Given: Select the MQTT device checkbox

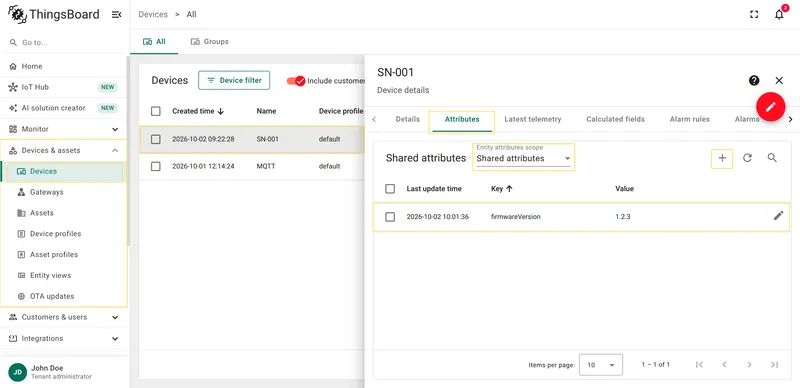Looking at the screenshot, I should (x=156, y=166).
